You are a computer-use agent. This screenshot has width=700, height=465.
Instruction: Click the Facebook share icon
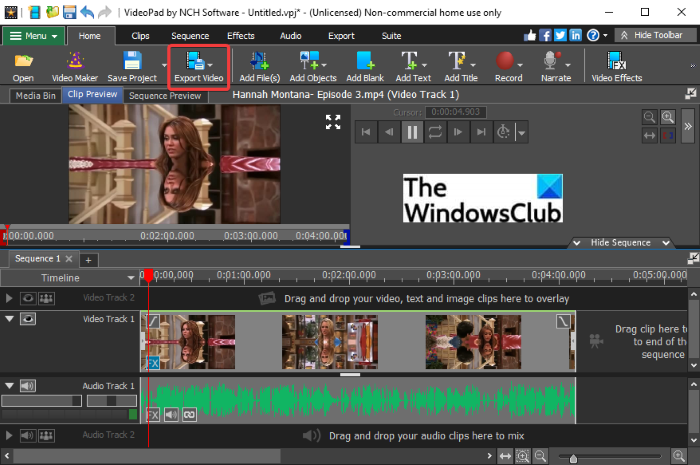(545, 35)
